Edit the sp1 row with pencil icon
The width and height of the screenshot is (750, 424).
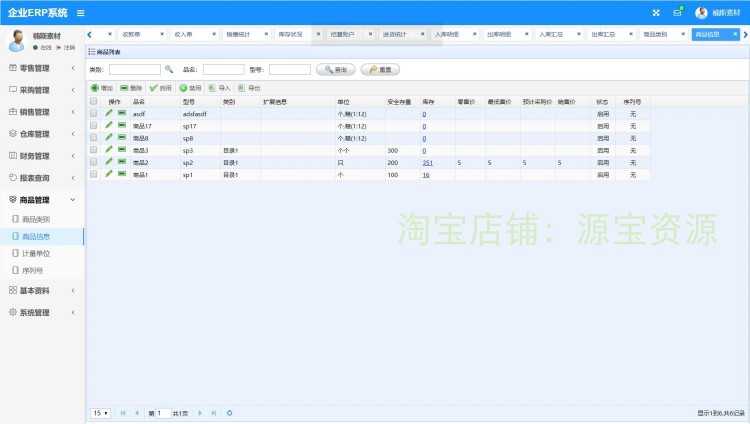point(109,174)
